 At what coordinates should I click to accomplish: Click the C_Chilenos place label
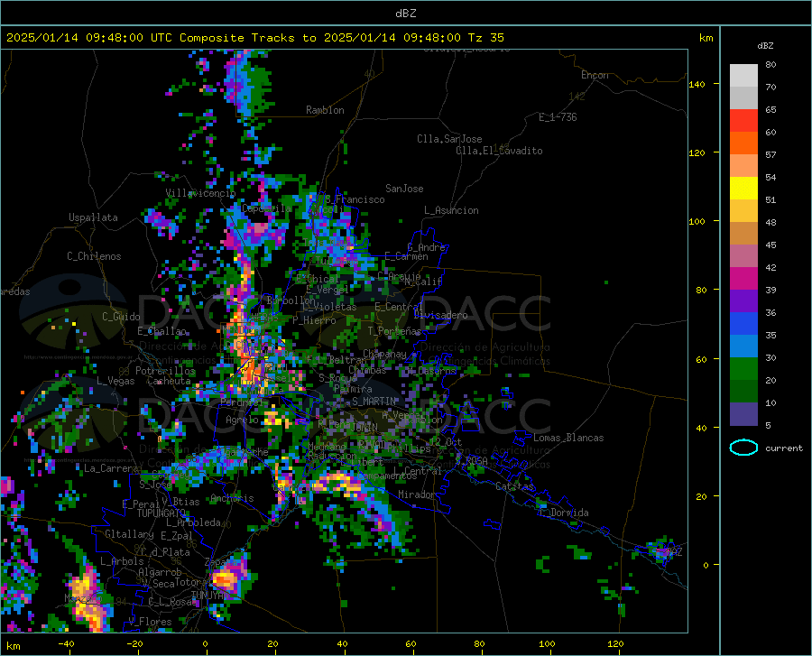click(94, 256)
